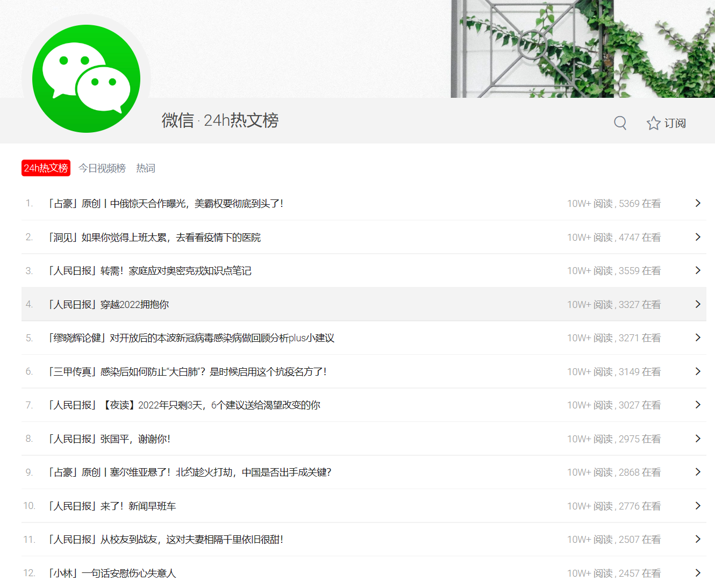This screenshot has height=588, width=715.
Task: Click chevron arrow on row with 2457 在看
Action: pyautogui.click(x=698, y=573)
